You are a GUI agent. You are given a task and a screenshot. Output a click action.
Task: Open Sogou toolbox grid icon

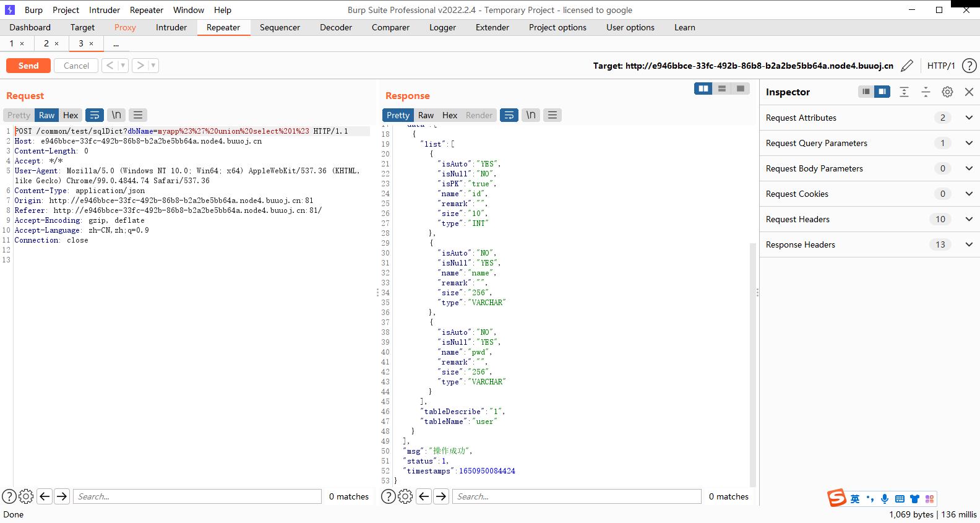point(929,499)
